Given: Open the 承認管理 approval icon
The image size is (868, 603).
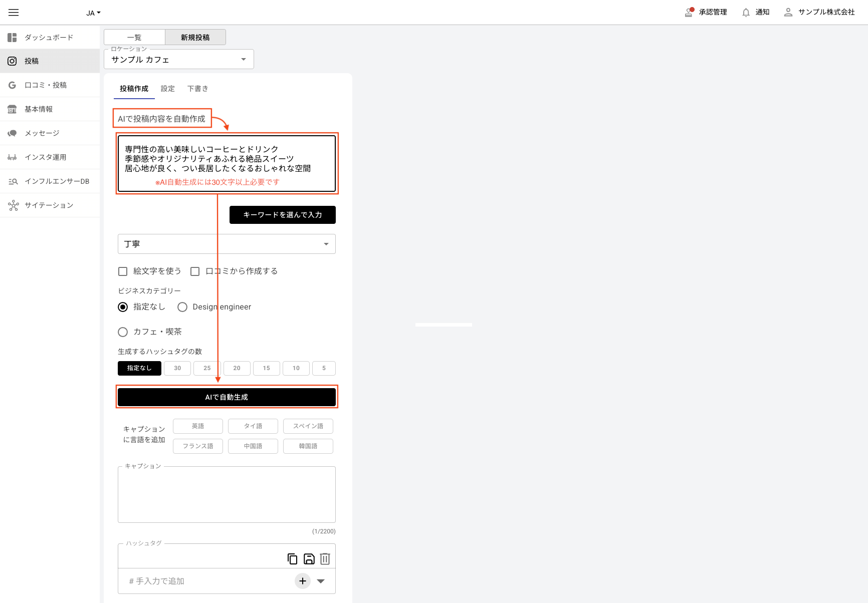Looking at the screenshot, I should pos(689,13).
